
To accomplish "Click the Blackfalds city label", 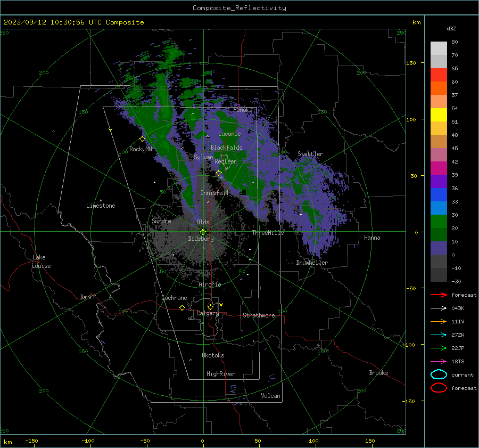I will point(226,148).
